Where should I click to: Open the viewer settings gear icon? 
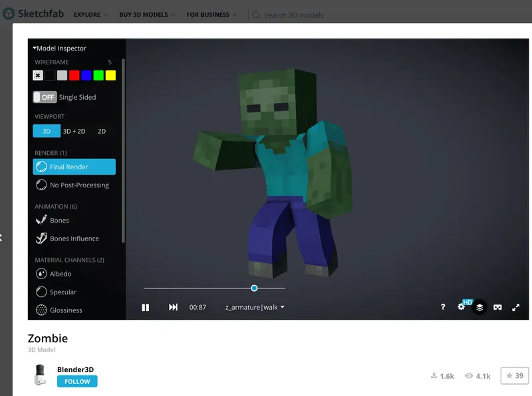461,307
